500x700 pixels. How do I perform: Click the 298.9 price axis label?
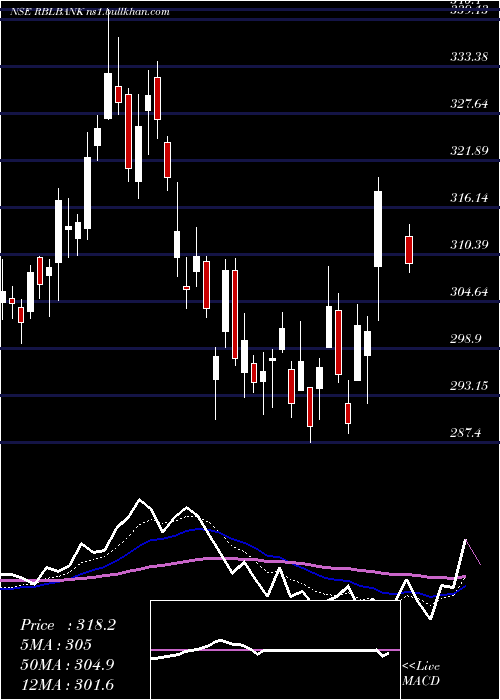point(466,339)
